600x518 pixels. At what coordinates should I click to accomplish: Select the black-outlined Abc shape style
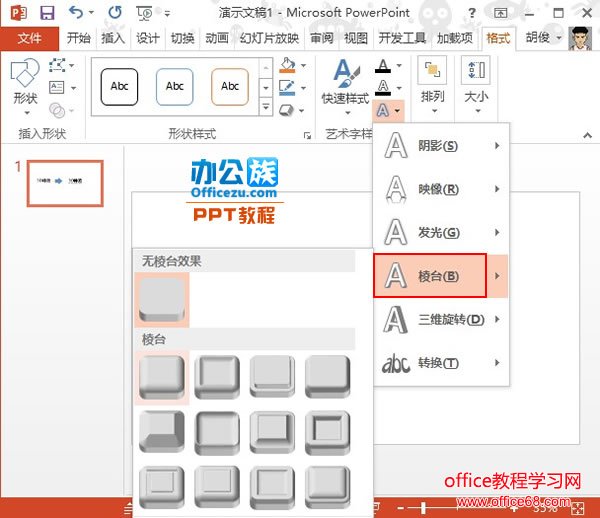click(x=119, y=87)
